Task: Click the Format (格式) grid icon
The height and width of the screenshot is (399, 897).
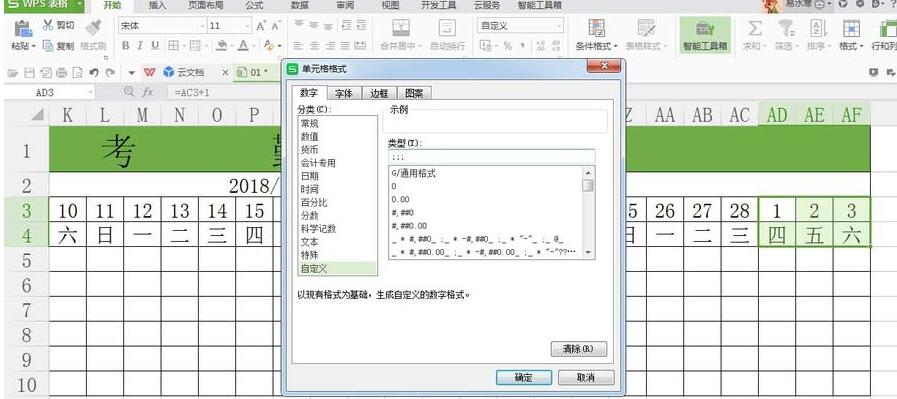Action: [x=851, y=27]
